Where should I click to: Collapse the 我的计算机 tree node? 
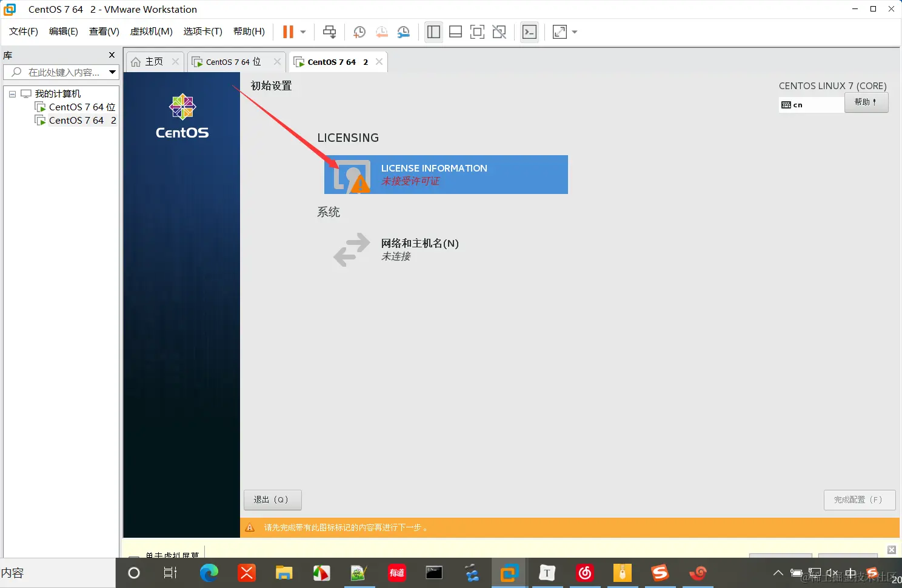12,94
